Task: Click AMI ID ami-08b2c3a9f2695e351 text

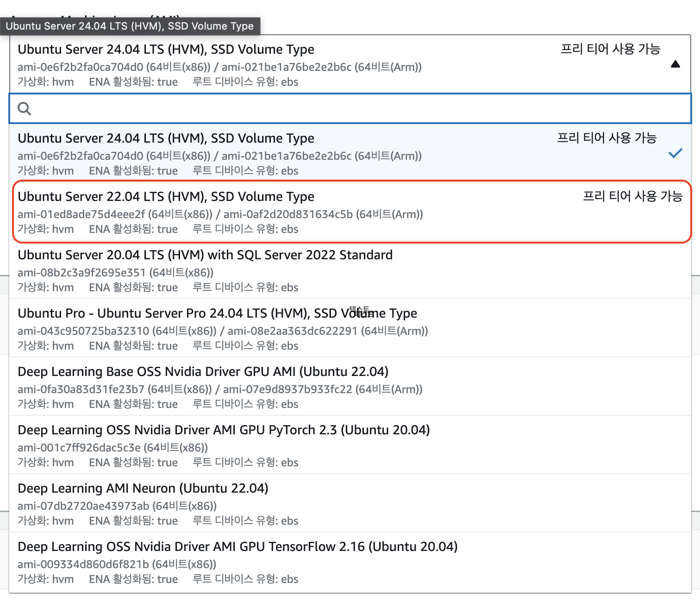Action: (81, 273)
